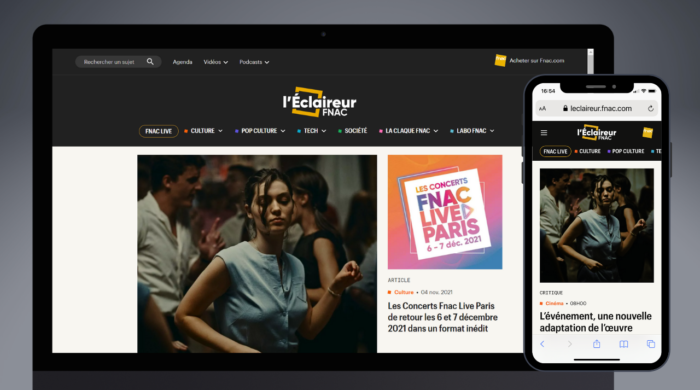Open the Tech dropdown on desktop nav

(312, 131)
